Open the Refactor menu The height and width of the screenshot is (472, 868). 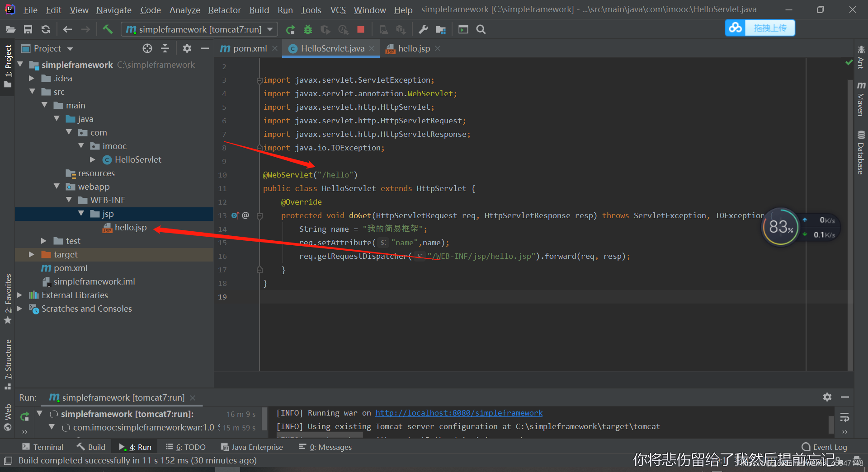pos(224,9)
